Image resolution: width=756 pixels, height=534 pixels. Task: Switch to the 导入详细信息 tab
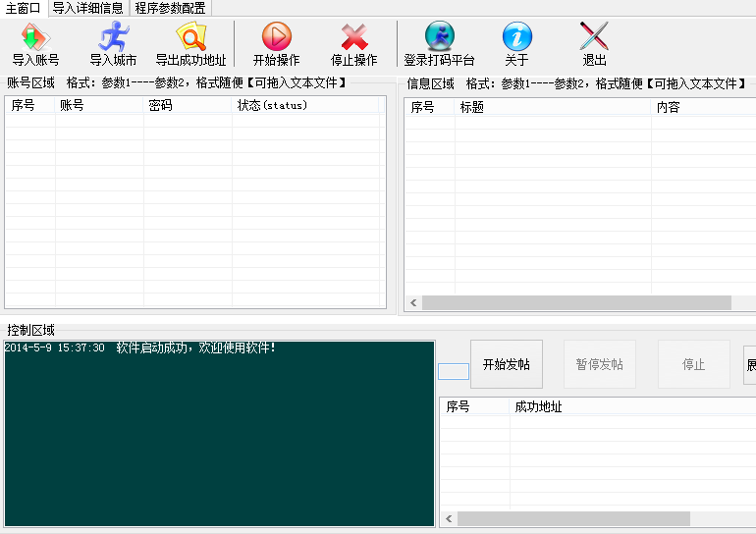pyautogui.click(x=88, y=8)
